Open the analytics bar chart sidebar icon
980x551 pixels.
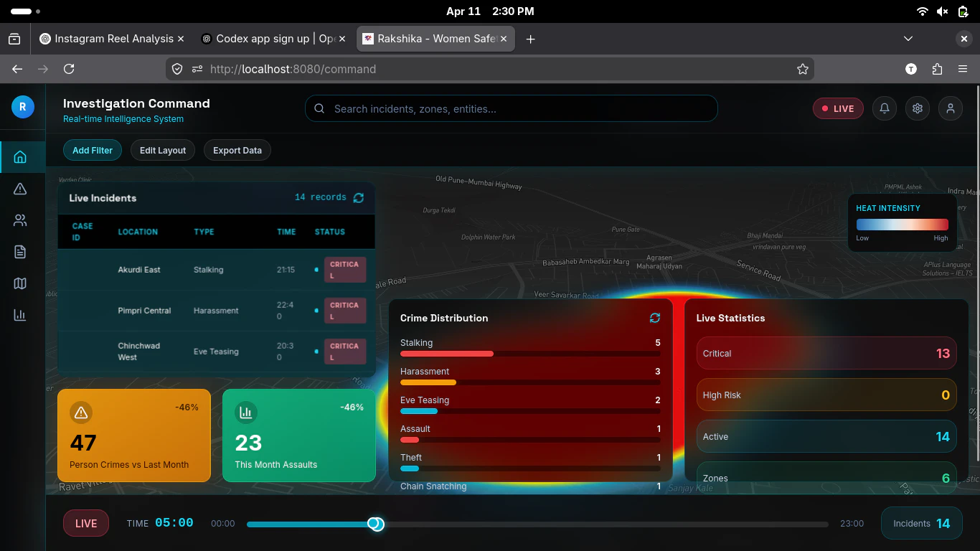click(x=20, y=315)
